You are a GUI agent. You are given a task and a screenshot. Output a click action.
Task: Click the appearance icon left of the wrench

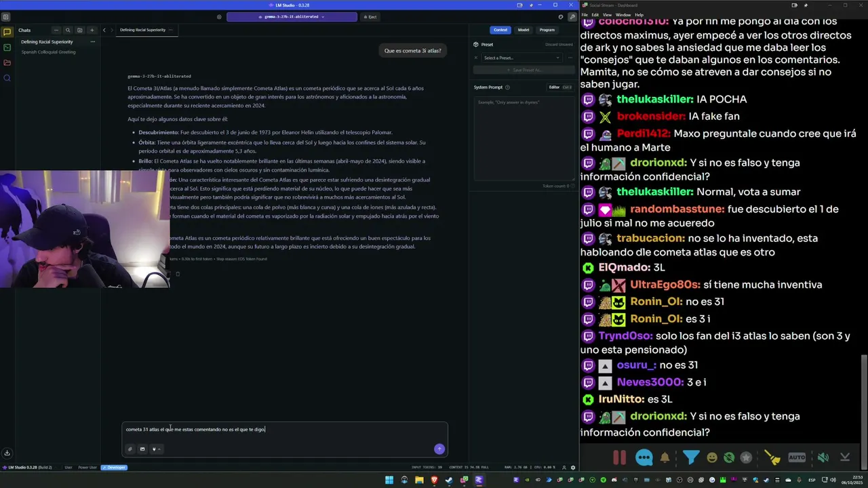[x=561, y=17]
